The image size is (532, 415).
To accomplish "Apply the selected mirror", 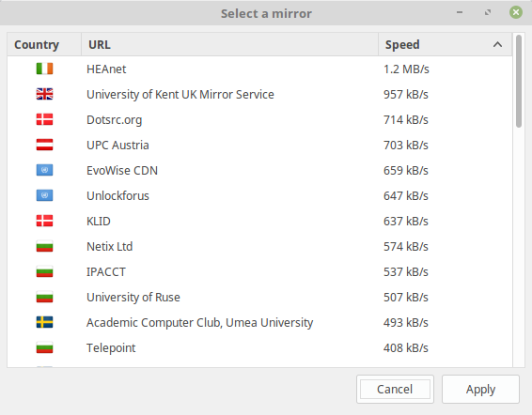I will [480, 390].
